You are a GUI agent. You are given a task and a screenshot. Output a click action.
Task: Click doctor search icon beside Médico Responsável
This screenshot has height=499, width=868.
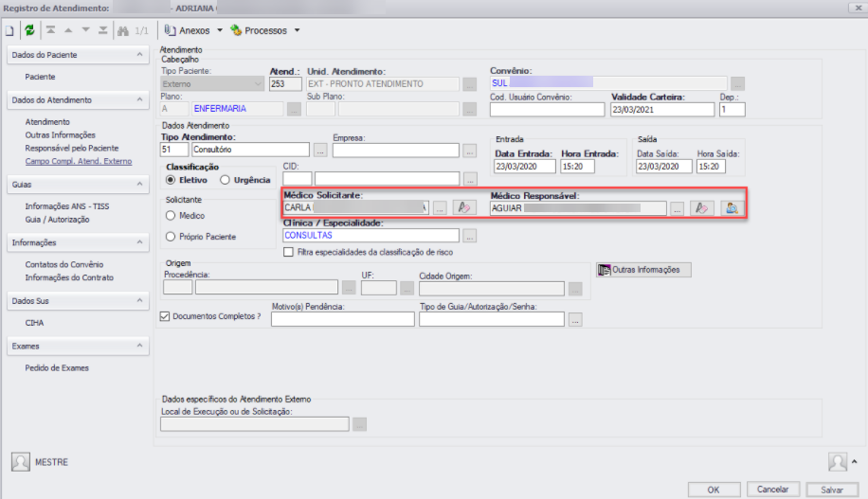coord(732,208)
